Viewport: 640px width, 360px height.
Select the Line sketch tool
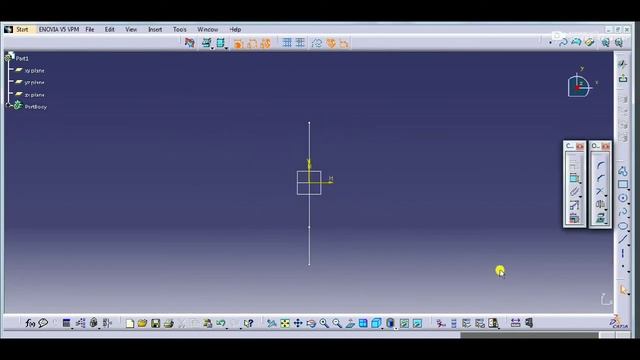pos(622,239)
